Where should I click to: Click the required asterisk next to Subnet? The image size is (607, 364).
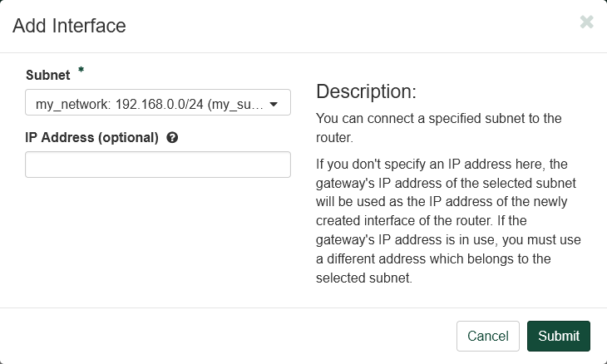tap(81, 71)
